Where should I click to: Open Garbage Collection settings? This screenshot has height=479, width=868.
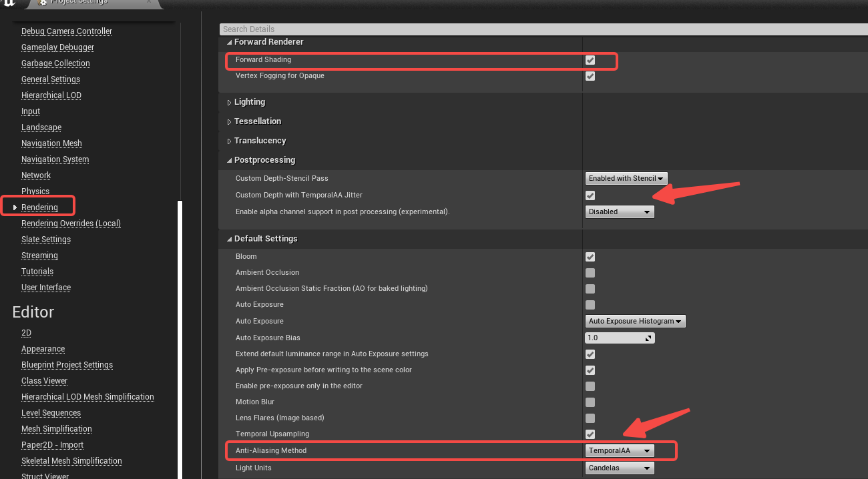(x=55, y=63)
